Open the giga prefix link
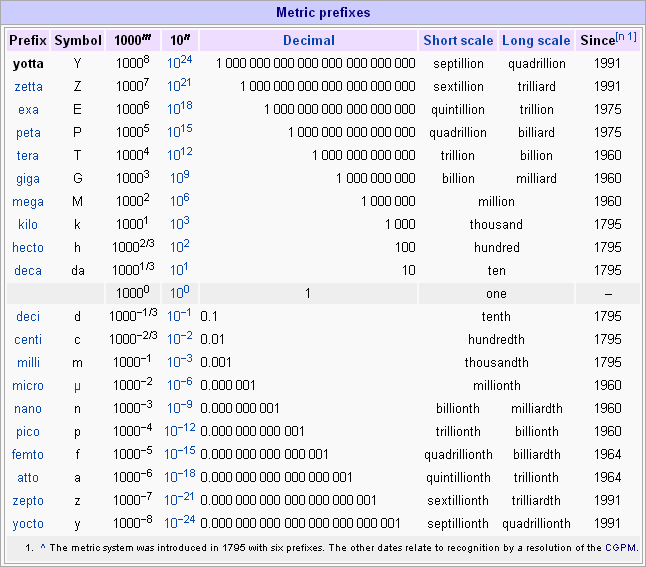Screen dimensions: 646x567 point(28,179)
